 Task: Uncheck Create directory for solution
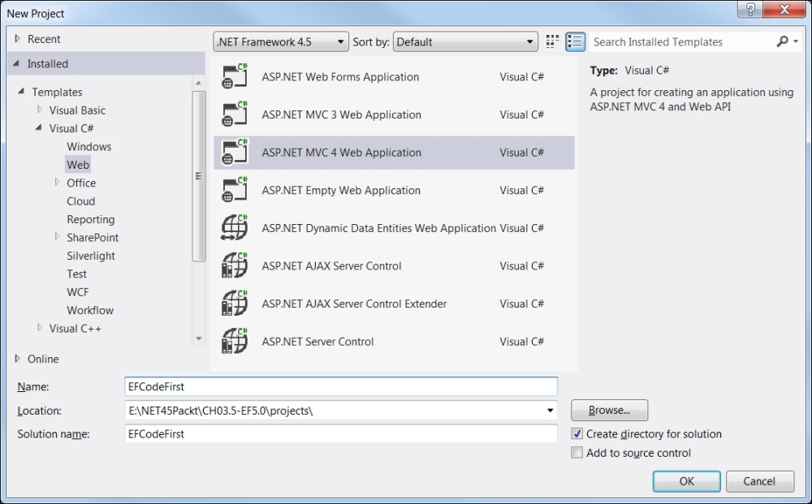(x=577, y=434)
